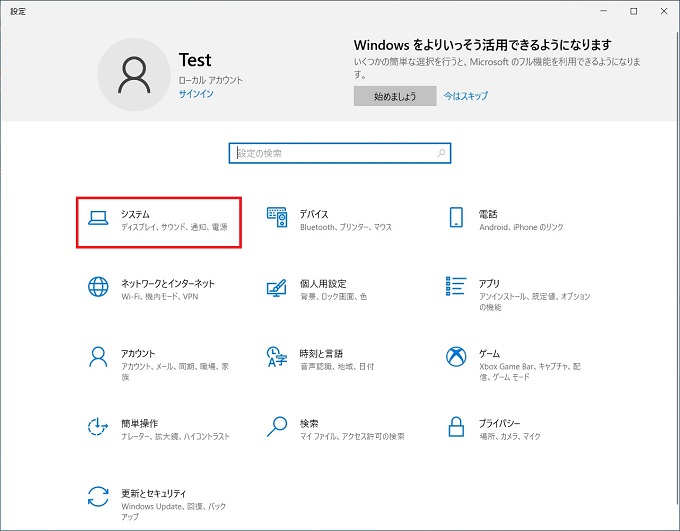Click the サインイン link
The height and width of the screenshot is (531, 680).
[196, 94]
